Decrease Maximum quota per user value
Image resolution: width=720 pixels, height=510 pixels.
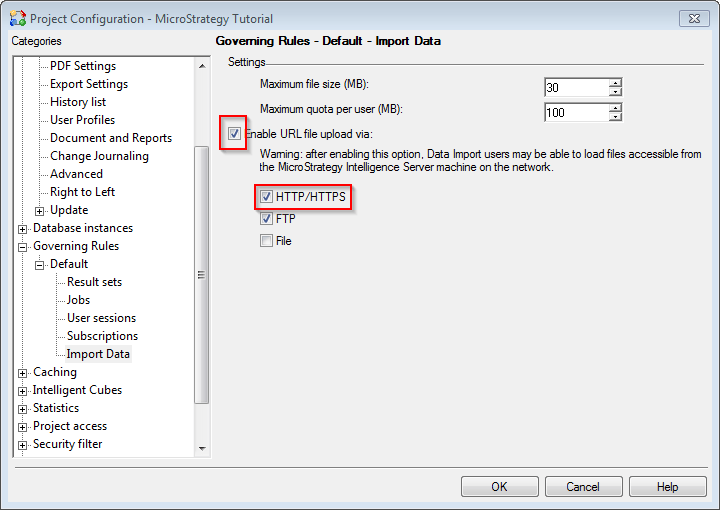[x=615, y=117]
